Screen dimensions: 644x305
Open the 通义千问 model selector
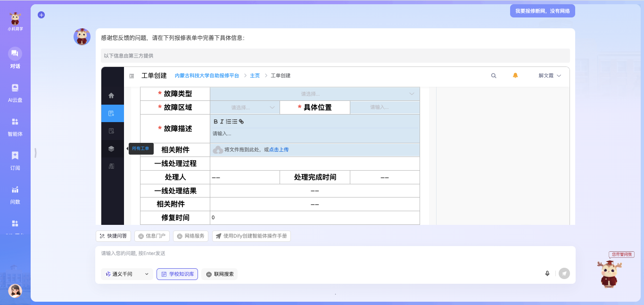tap(127, 274)
